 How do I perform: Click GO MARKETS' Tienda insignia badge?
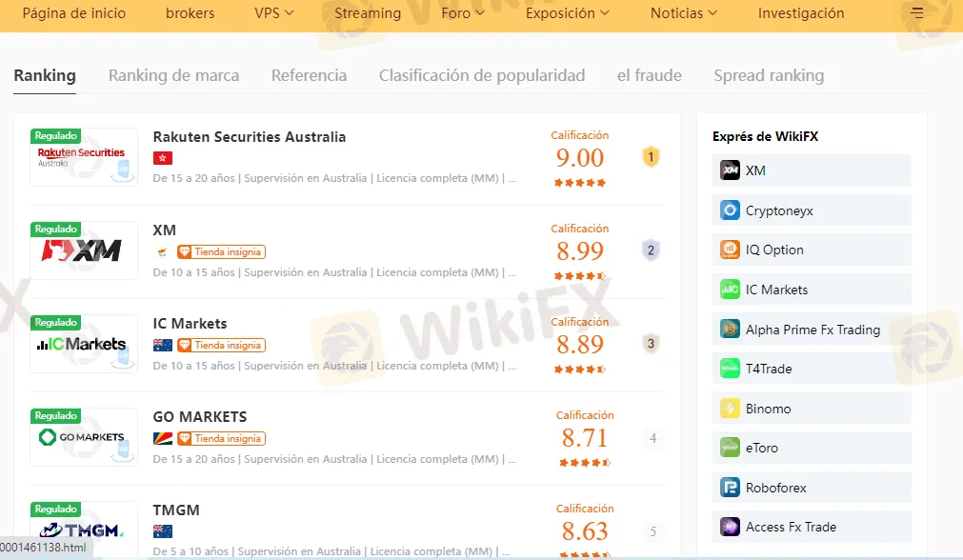(221, 438)
